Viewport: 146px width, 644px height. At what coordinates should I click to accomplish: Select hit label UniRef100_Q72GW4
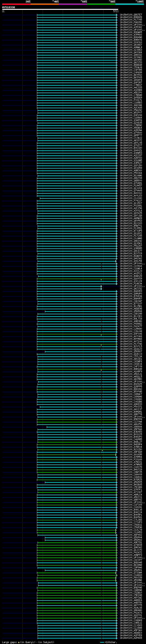tap(131, 572)
